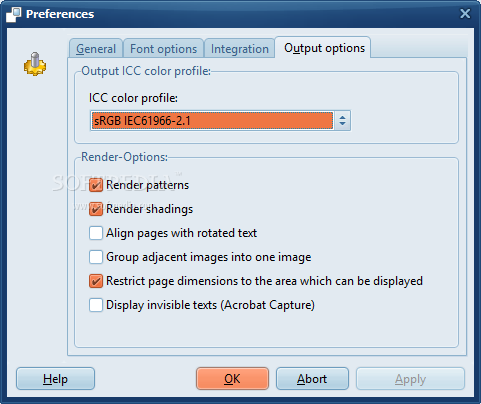Open the ICC color profile dropdown arrow
This screenshot has width=481, height=404.
point(342,120)
